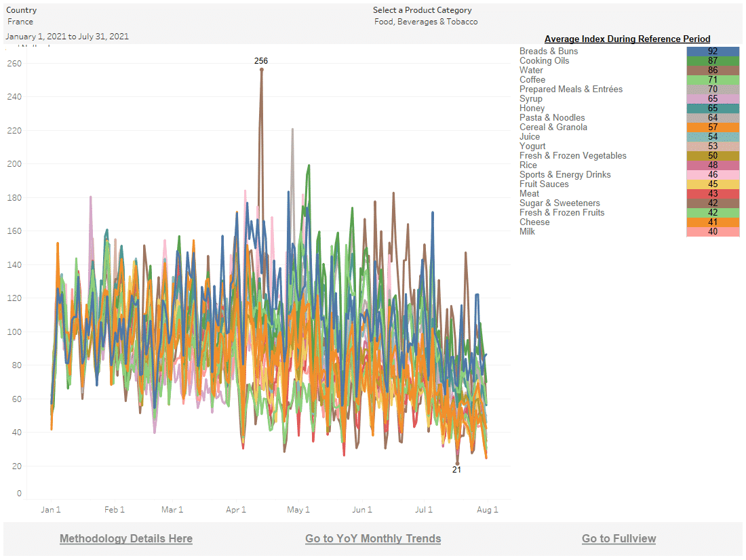Viewport: 746px width, 560px height.
Task: Click Fresh & Frozen Vegetables legend entry
Action: 572,156
